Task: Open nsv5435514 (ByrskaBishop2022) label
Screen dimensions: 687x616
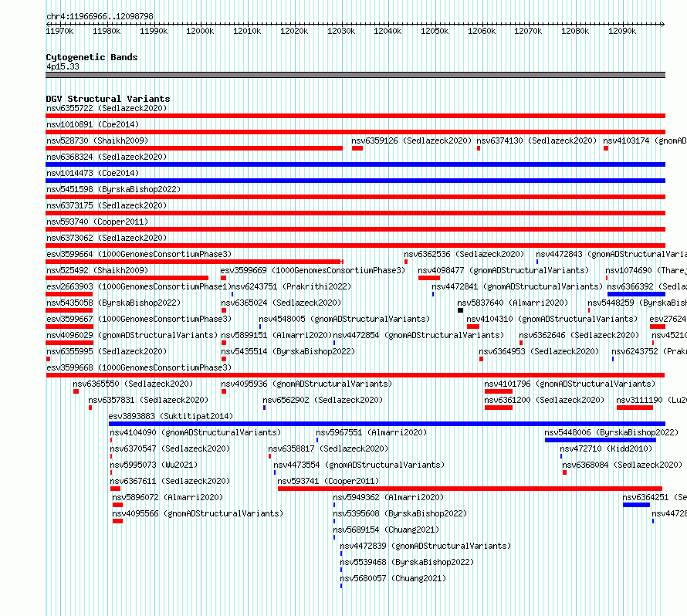Action: point(288,351)
